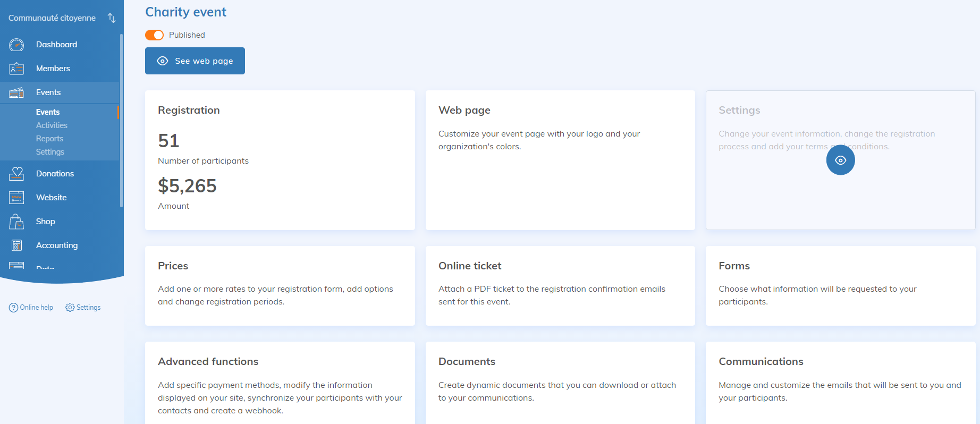Click the Online help question icon
Screen dimensions: 980x424
[13, 308]
